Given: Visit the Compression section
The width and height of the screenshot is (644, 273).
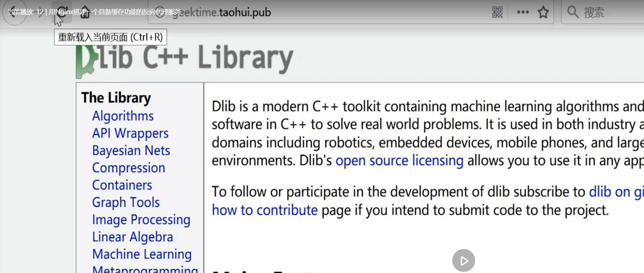Looking at the screenshot, I should 129,168.
